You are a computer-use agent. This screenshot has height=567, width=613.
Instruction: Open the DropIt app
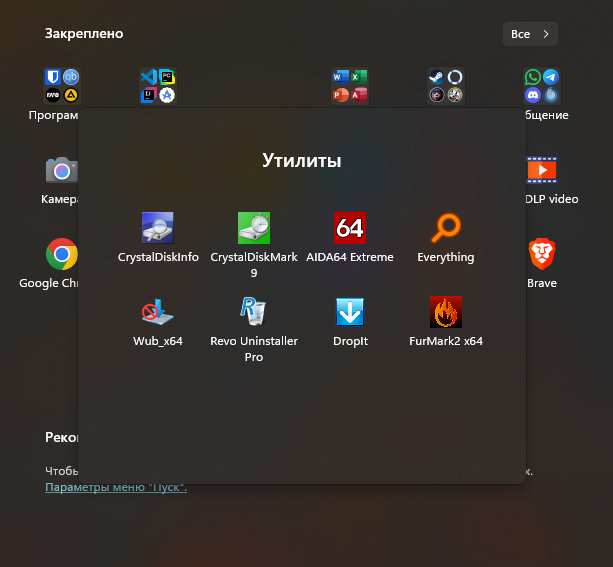click(x=350, y=321)
